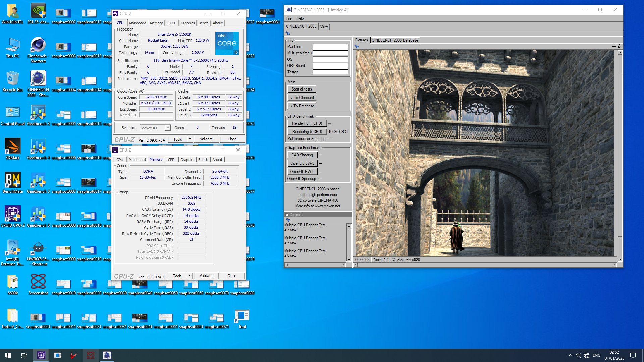Expand Tools dropdown arrow in lower CPU-Z
Image resolution: width=644 pixels, height=362 pixels.
coord(190,276)
